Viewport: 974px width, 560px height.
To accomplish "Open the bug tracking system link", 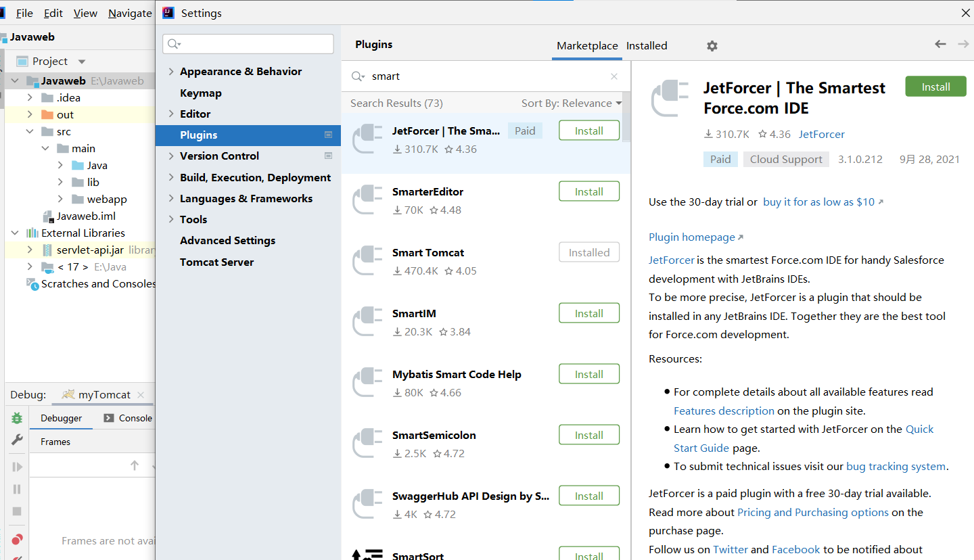I will coord(896,467).
